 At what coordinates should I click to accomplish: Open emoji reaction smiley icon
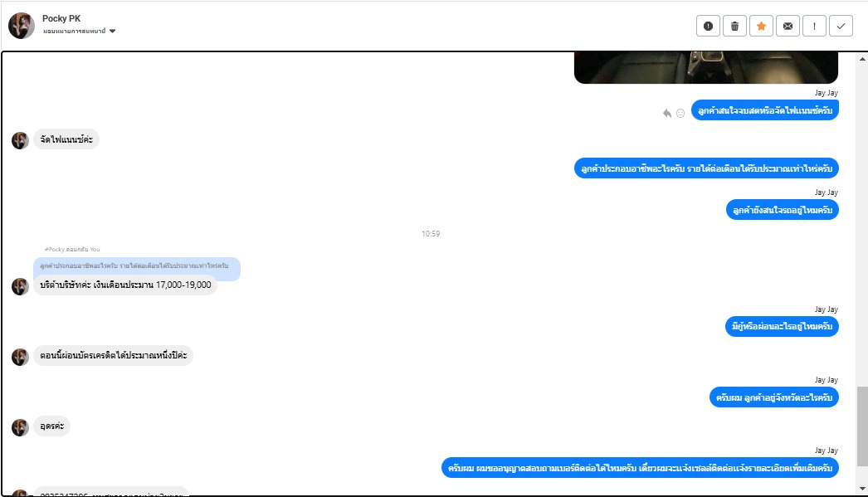(x=680, y=113)
